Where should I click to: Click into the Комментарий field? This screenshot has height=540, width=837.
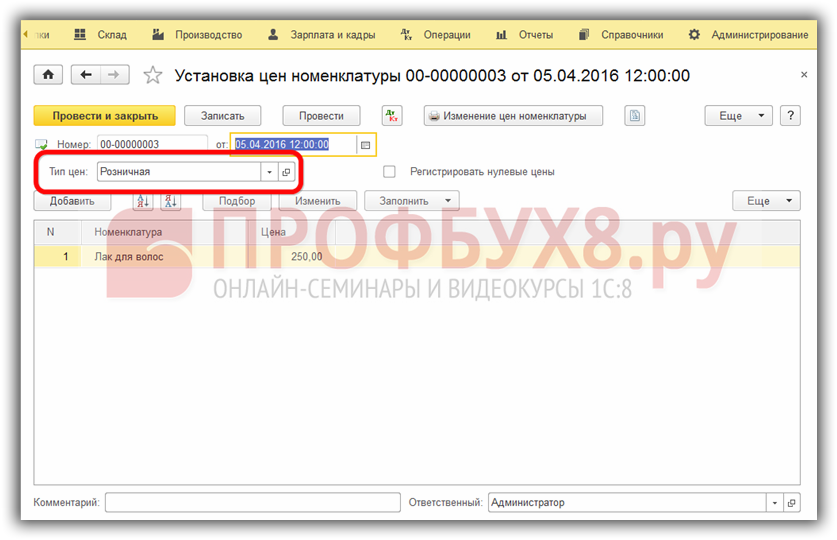[252, 503]
